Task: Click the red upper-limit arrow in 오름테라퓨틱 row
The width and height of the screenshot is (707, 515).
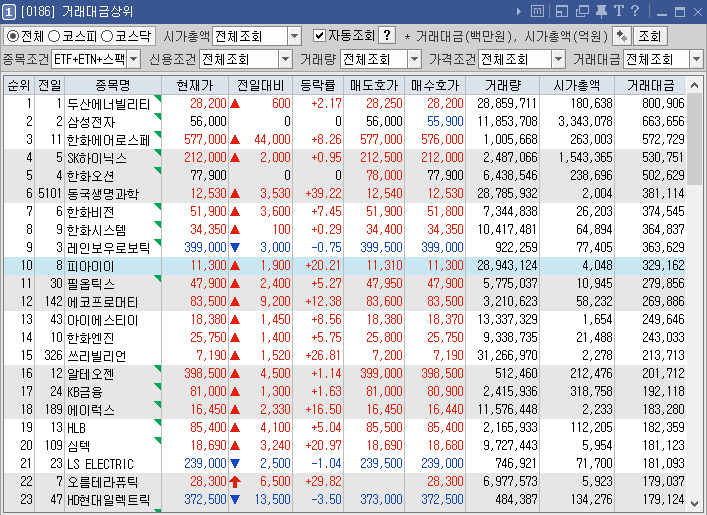Action: [x=235, y=482]
